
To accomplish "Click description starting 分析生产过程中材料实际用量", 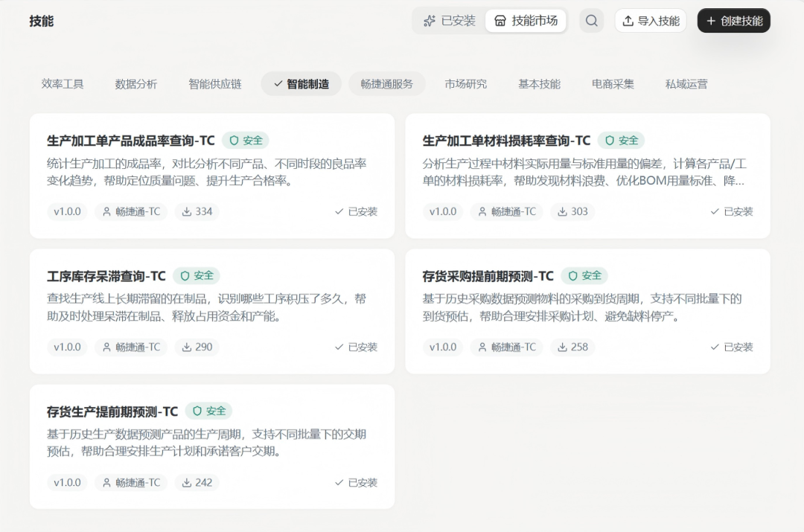I will point(584,172).
